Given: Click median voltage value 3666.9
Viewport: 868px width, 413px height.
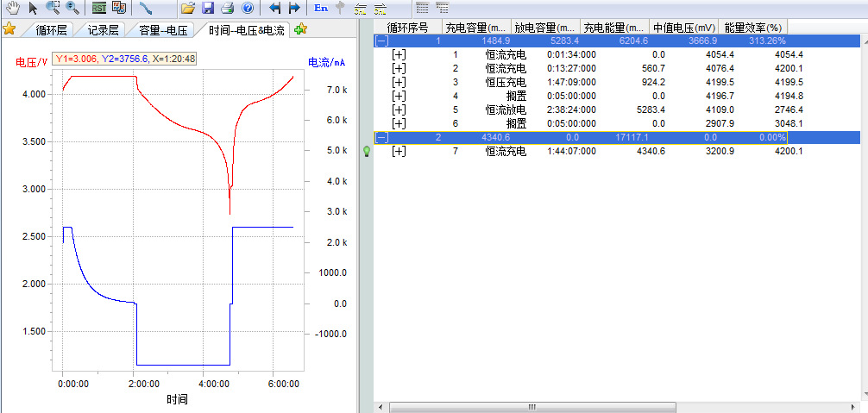Looking at the screenshot, I should click(703, 41).
